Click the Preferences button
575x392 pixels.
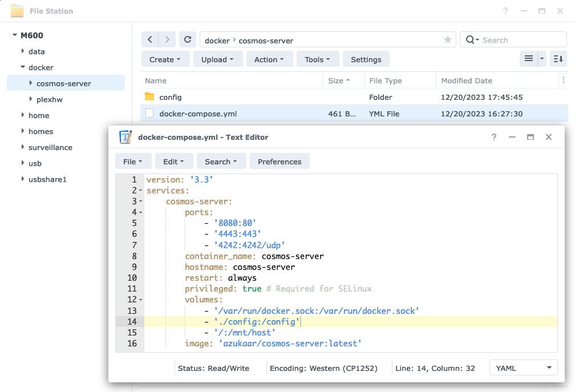click(x=280, y=161)
